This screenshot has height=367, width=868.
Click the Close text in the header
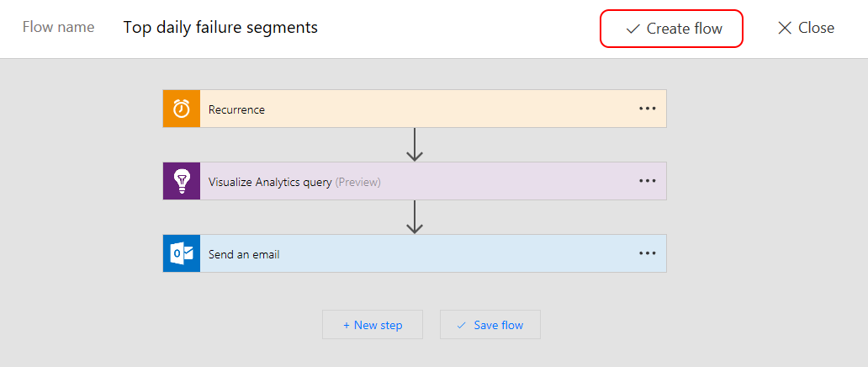(x=816, y=28)
